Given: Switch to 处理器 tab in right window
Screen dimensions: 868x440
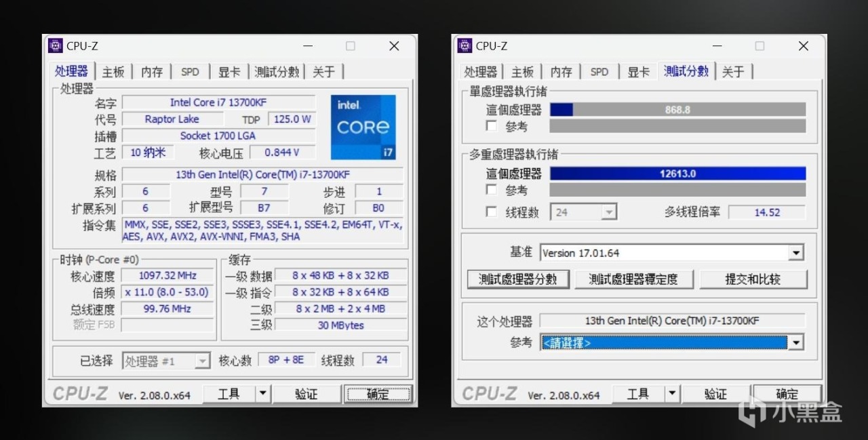Looking at the screenshot, I should (481, 72).
